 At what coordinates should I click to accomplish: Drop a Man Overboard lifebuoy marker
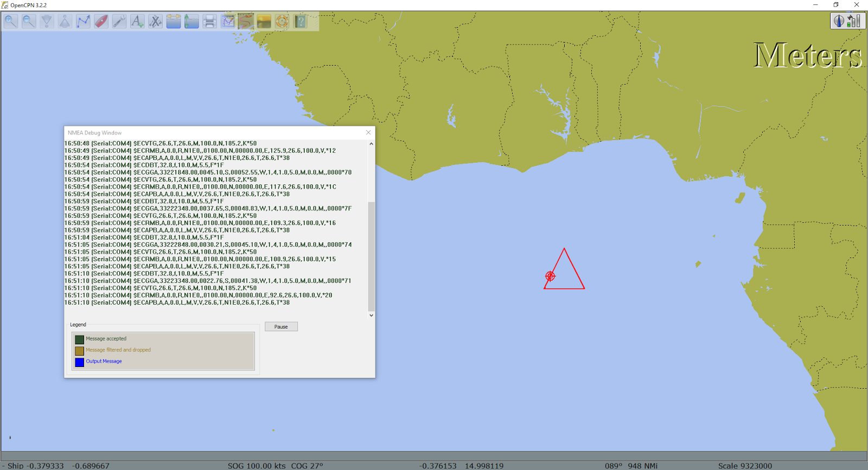(282, 22)
